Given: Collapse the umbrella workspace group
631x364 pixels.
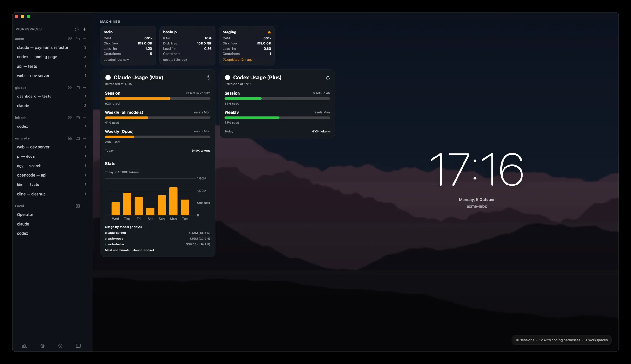Looking at the screenshot, I should click(22, 138).
